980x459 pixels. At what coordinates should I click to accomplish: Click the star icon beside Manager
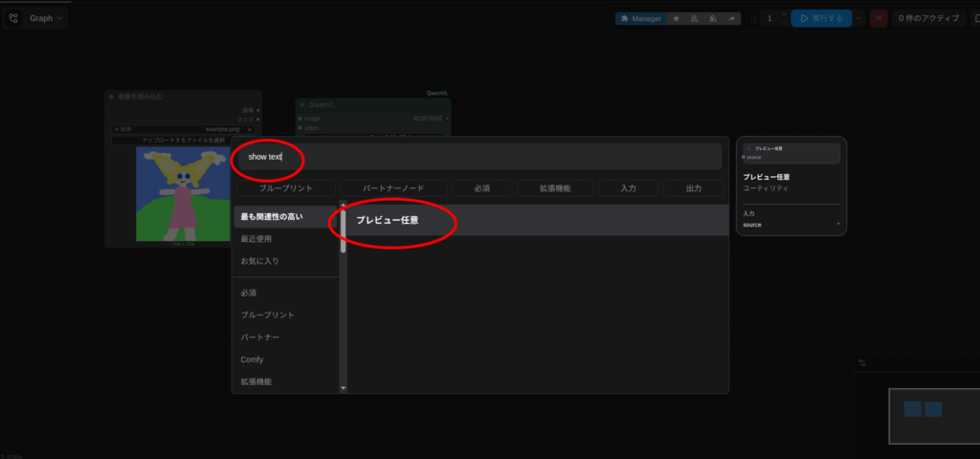tap(677, 18)
